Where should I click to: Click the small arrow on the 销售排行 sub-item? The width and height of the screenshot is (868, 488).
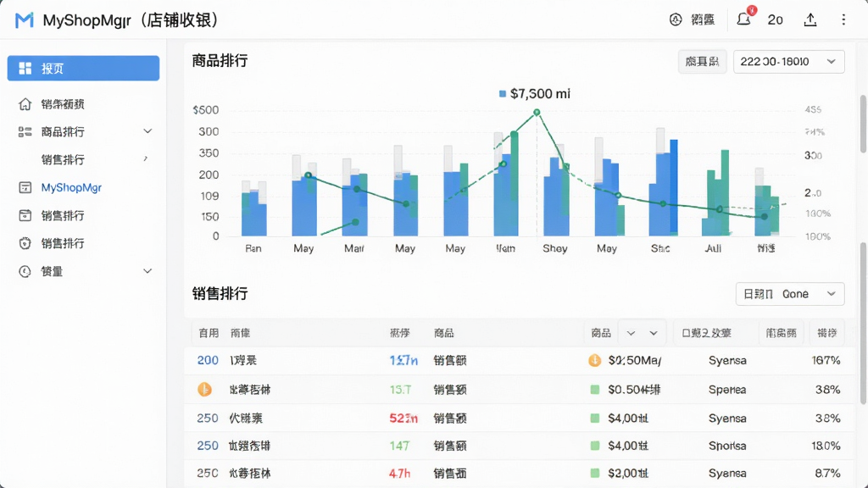pos(146,158)
